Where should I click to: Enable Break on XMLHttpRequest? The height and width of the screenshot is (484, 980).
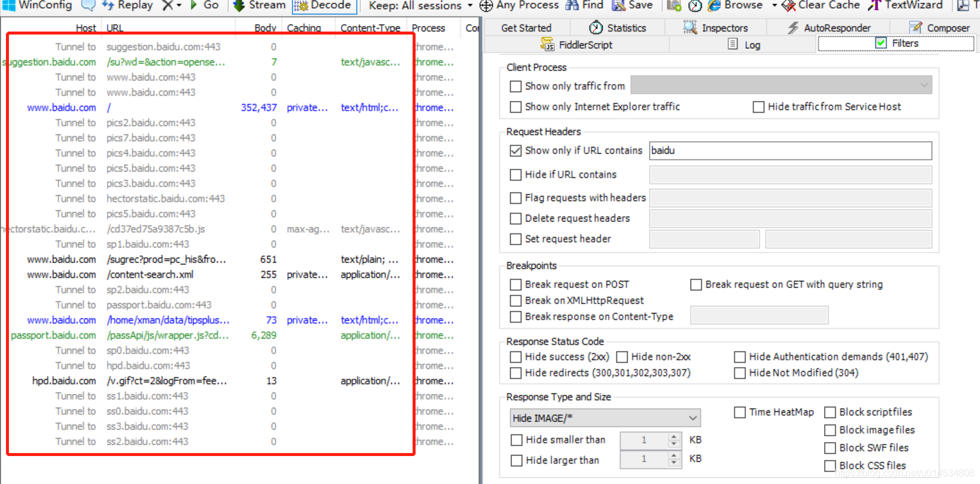pyautogui.click(x=516, y=301)
